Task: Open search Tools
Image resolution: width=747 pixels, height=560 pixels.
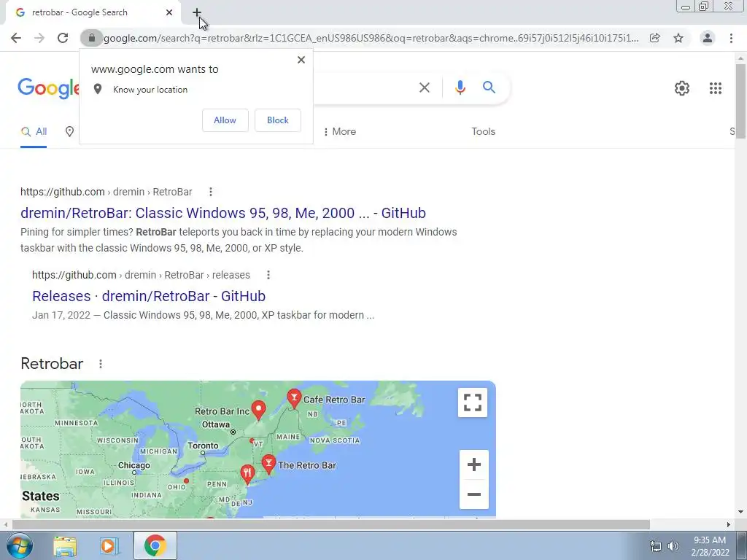Action: point(483,131)
